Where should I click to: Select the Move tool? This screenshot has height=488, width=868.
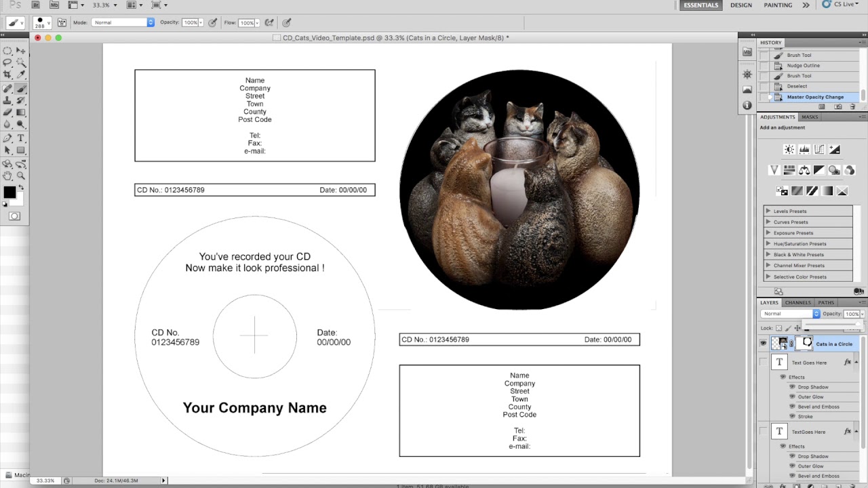point(21,51)
